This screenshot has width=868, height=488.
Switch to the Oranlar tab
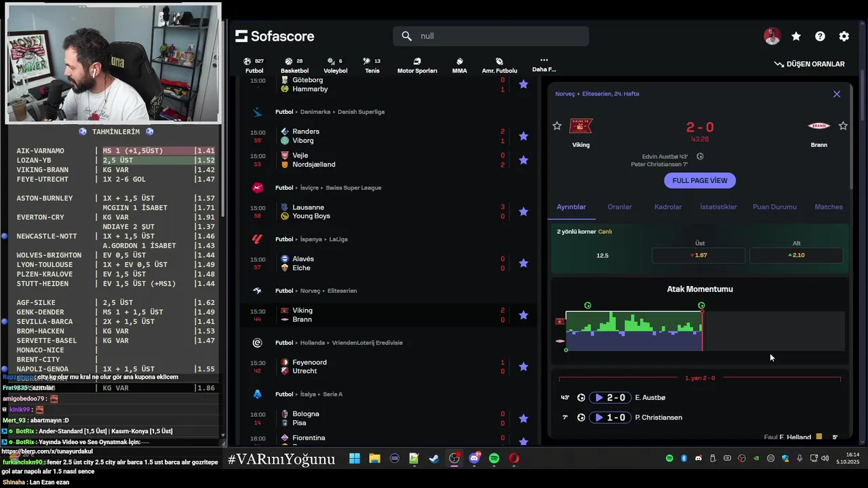620,207
